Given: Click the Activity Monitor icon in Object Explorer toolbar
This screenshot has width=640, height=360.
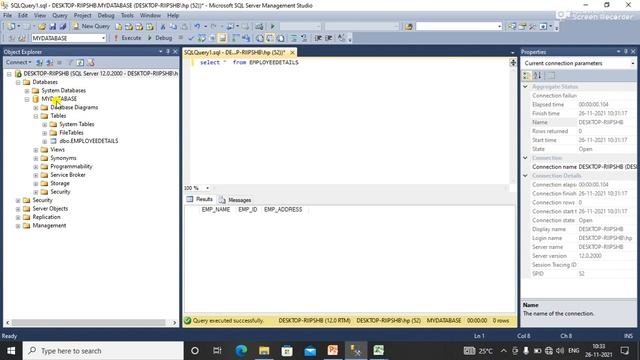Looking at the screenshot, I should click(x=91, y=62).
